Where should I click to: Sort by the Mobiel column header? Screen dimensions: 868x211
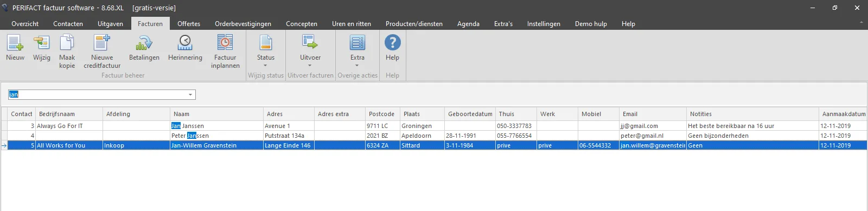point(599,114)
